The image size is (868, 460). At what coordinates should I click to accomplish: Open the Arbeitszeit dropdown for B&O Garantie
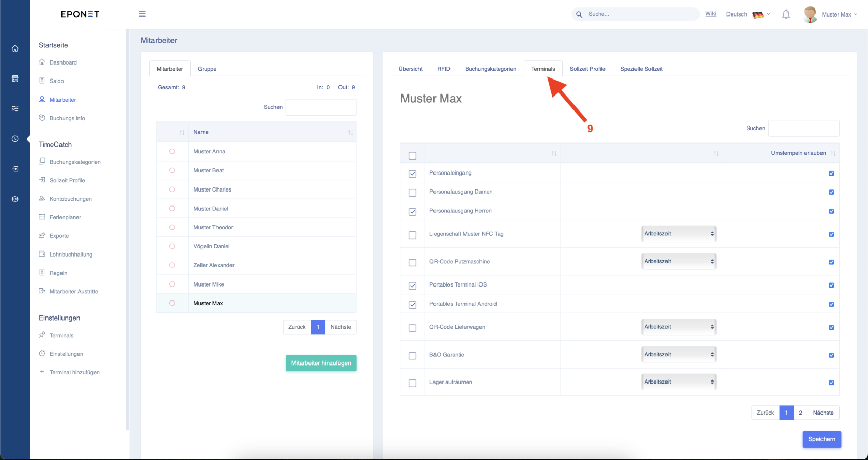[x=678, y=355]
